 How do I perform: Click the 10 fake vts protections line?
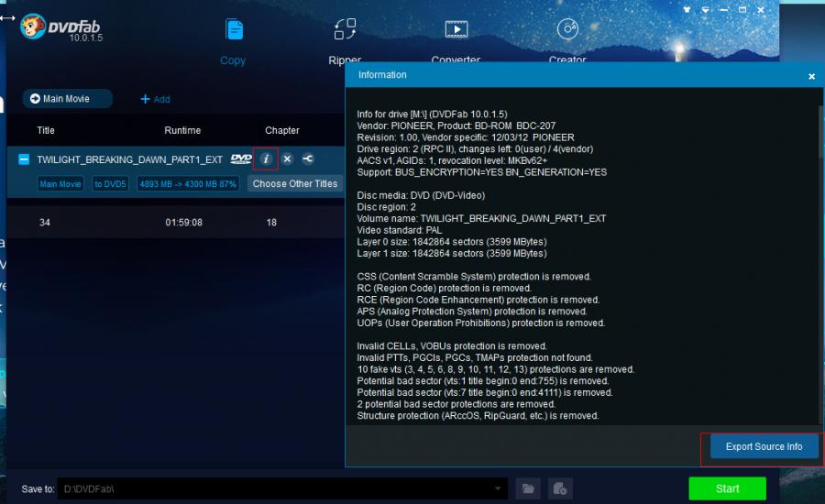click(496, 368)
